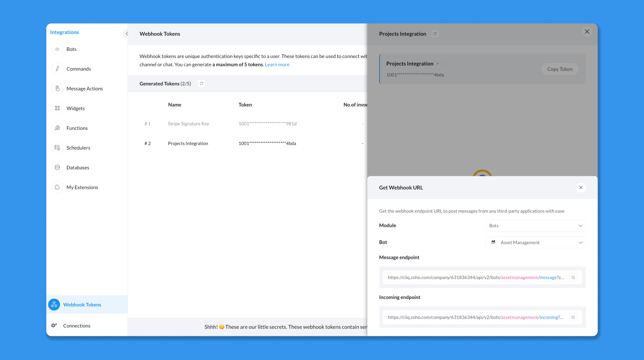
Task: Click the Schedulers icon
Action: pos(57,148)
